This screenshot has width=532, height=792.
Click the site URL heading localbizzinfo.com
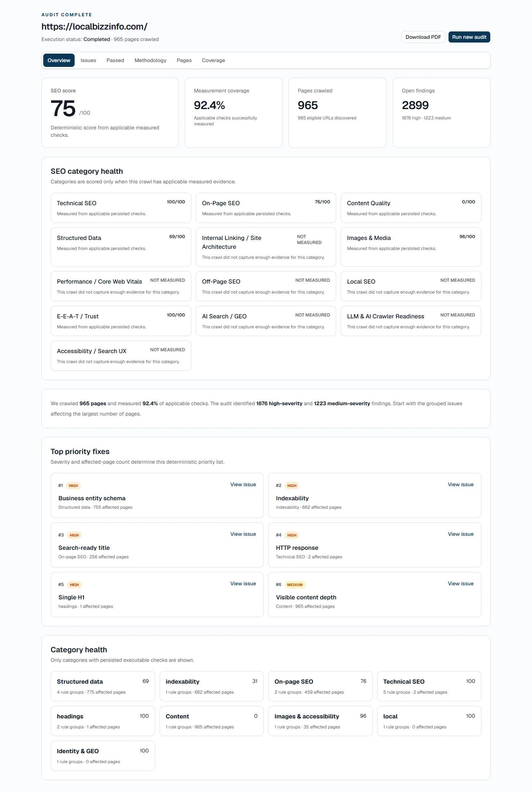pos(94,27)
